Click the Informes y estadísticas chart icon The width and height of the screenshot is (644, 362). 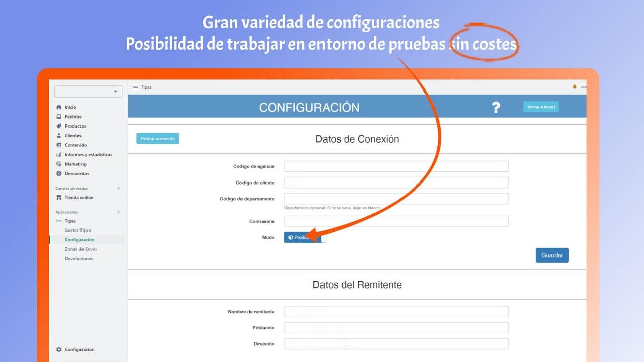pos(59,155)
